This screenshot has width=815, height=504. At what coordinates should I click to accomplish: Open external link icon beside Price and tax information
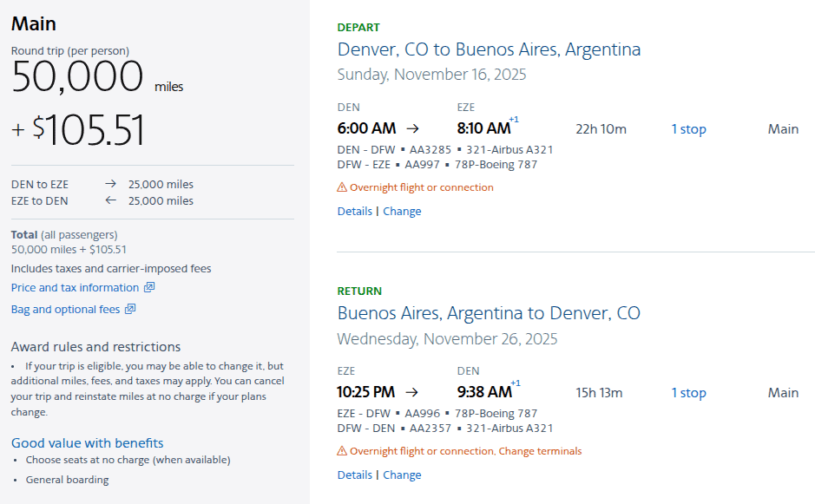(x=151, y=287)
